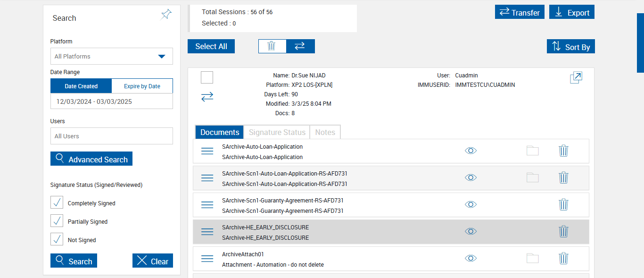Click the Advanced Search button
This screenshot has height=278, width=644.
pyautogui.click(x=91, y=159)
